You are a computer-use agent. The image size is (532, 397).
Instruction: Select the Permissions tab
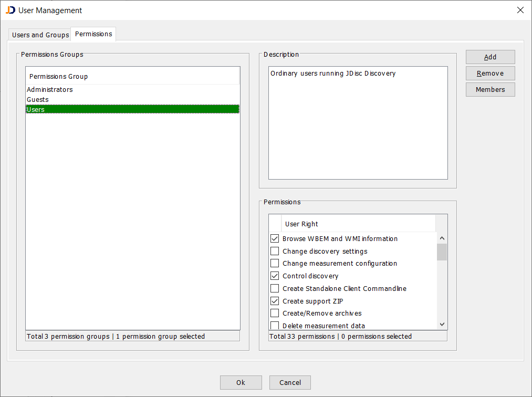(x=93, y=34)
